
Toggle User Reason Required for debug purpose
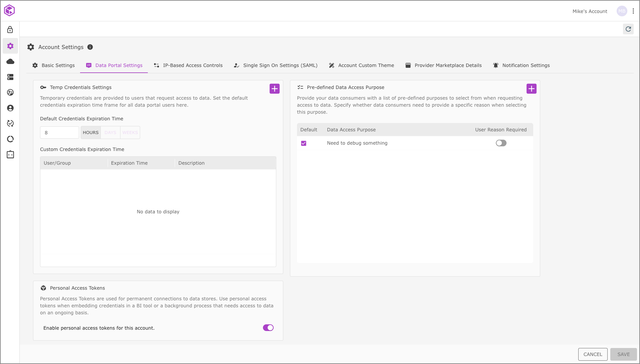pos(501,143)
